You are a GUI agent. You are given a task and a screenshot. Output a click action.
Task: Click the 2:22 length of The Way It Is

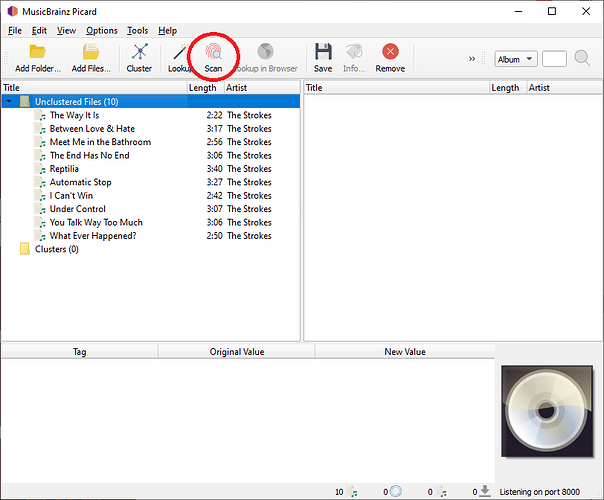(214, 115)
